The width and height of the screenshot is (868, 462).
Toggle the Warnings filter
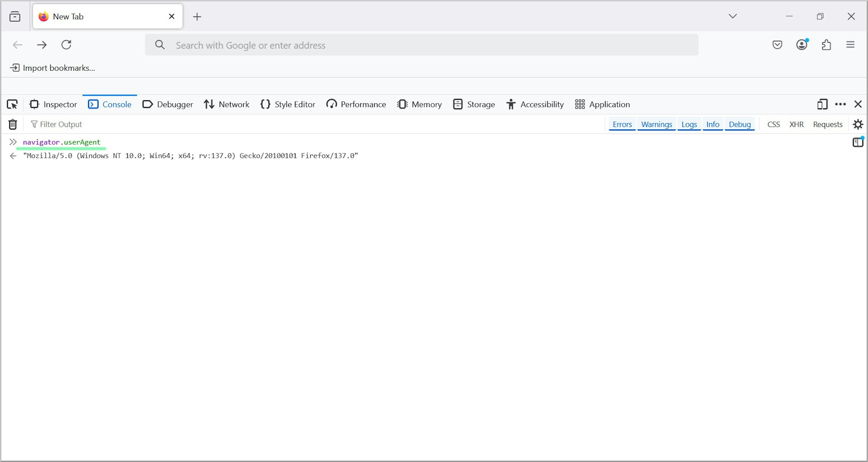[x=656, y=124]
